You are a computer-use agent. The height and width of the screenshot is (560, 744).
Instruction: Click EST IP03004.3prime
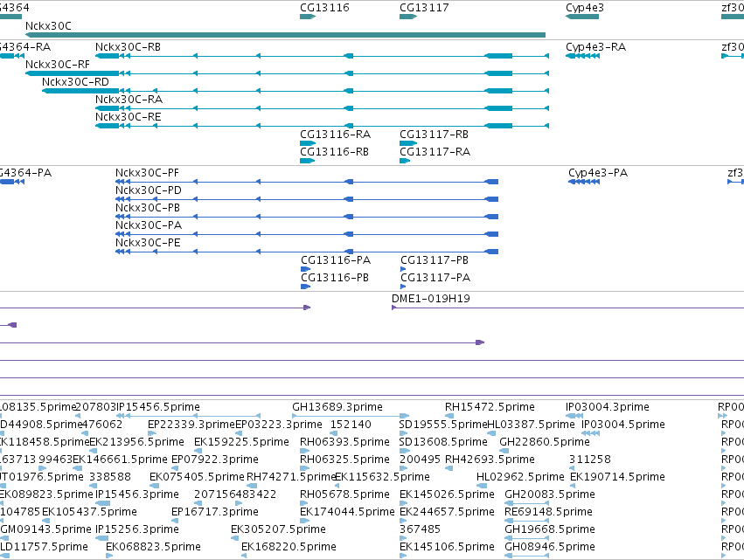click(x=608, y=407)
